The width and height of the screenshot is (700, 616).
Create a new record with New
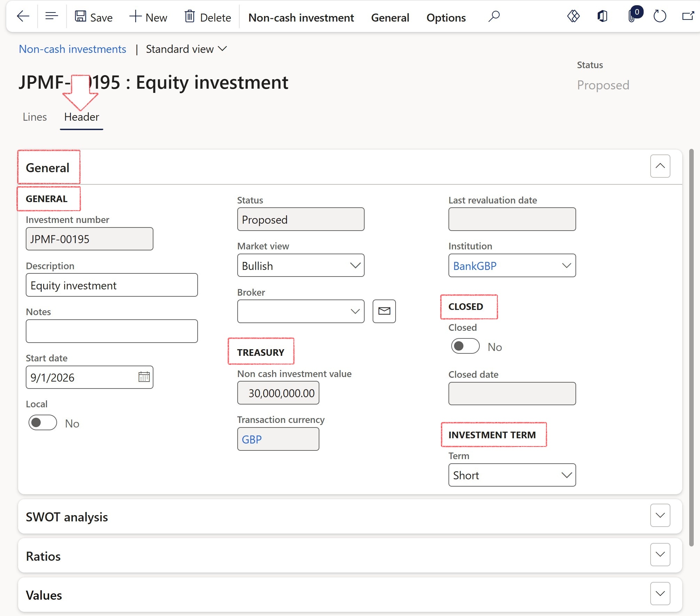pyautogui.click(x=148, y=17)
